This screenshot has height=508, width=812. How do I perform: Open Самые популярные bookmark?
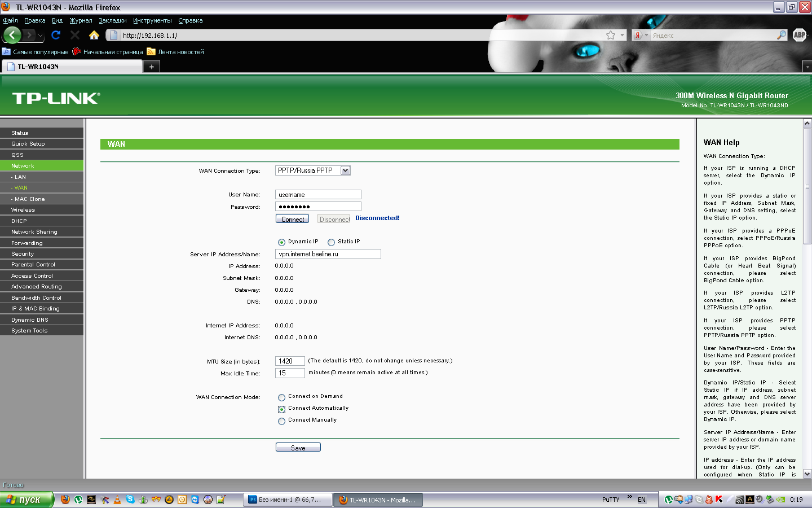(36, 52)
